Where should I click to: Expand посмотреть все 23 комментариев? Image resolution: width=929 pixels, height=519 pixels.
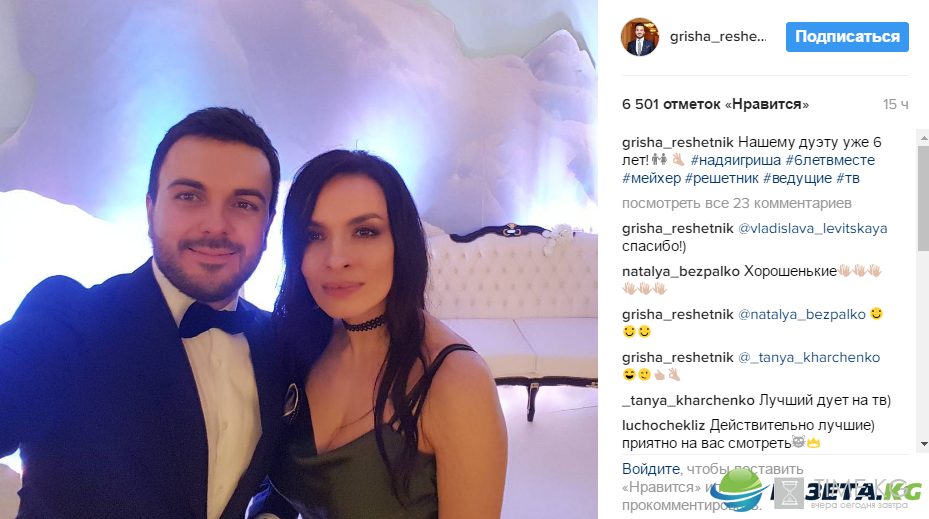[736, 203]
